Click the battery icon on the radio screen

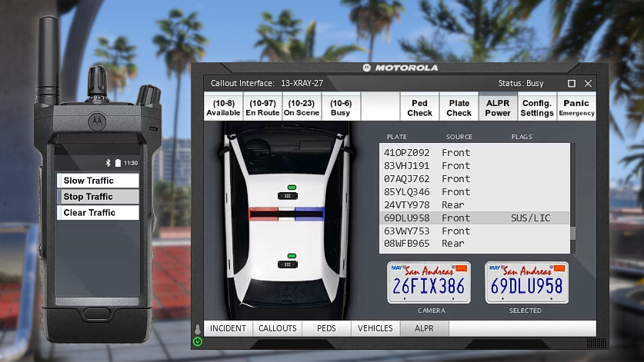[x=118, y=163]
